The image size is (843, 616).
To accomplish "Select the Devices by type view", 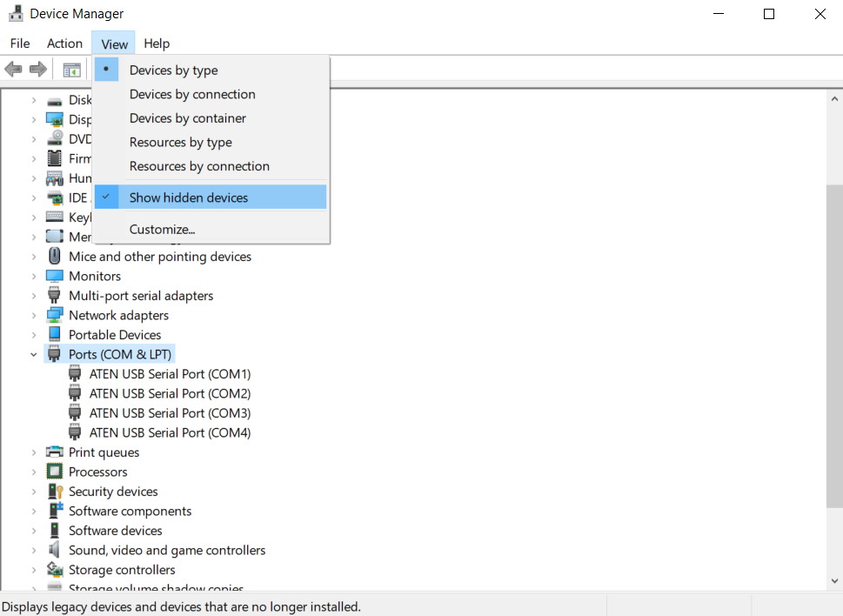I will 173,70.
